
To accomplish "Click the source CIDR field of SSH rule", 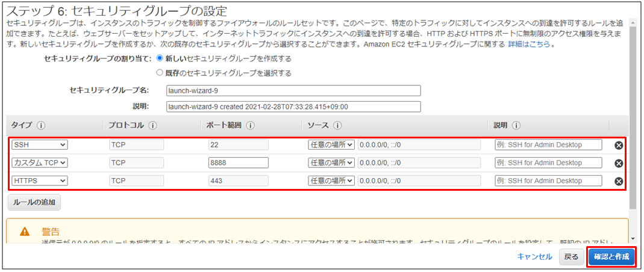I will point(419,145).
